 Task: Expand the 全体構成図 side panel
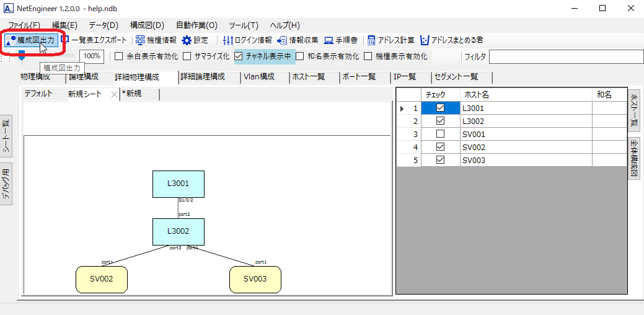(634, 159)
